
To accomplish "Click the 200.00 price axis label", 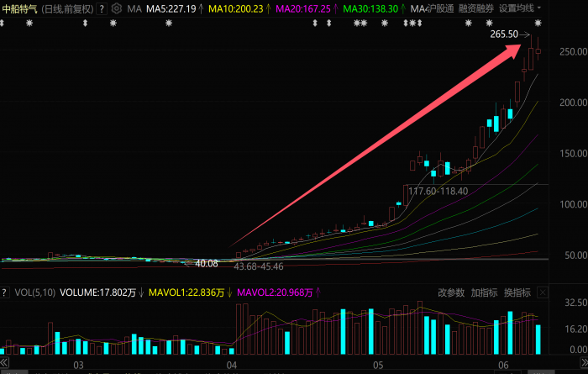I will 574,103.
